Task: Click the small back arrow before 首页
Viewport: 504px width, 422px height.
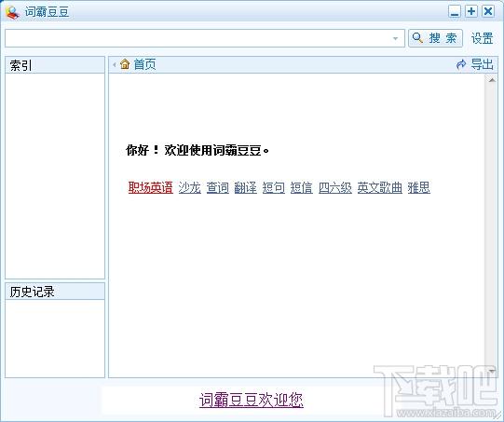Action: coord(114,65)
